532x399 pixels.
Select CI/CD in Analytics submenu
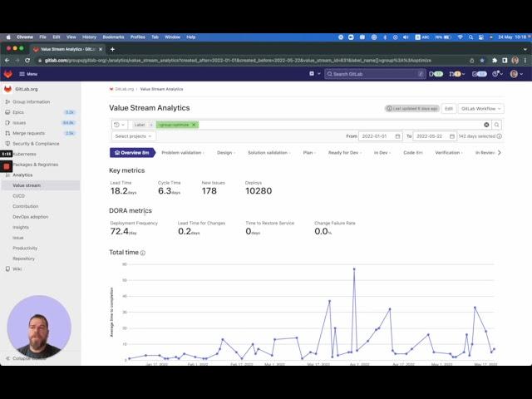18,196
